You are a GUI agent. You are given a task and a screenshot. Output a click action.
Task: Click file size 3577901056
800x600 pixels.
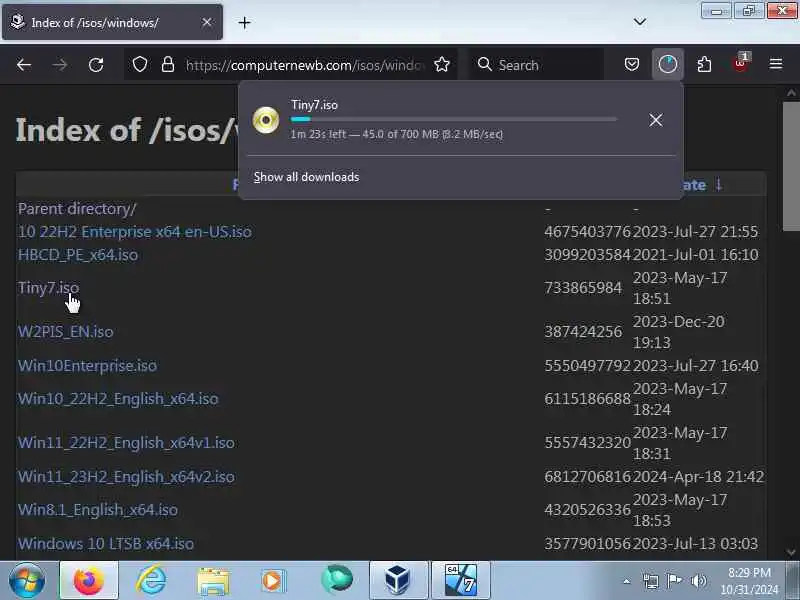point(588,543)
